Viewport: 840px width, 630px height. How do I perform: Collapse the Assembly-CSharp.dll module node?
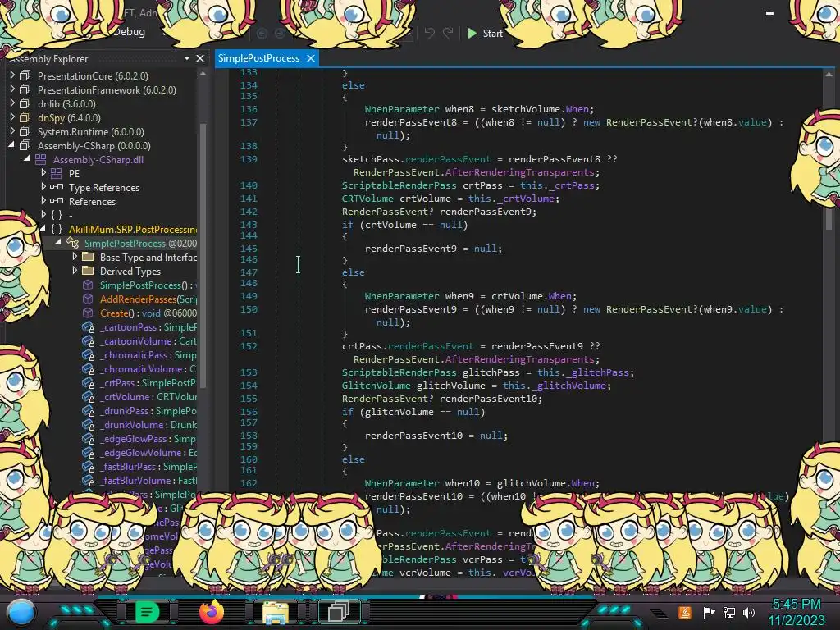point(27,159)
